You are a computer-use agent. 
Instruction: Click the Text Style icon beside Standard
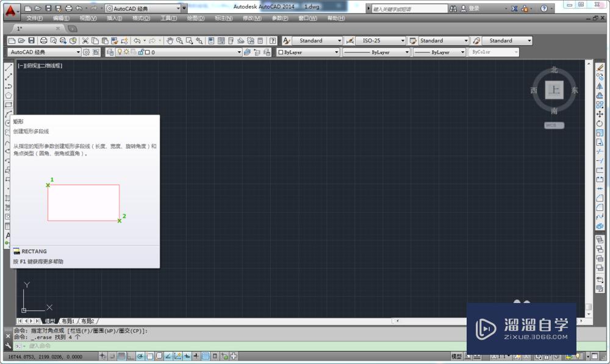(286, 40)
